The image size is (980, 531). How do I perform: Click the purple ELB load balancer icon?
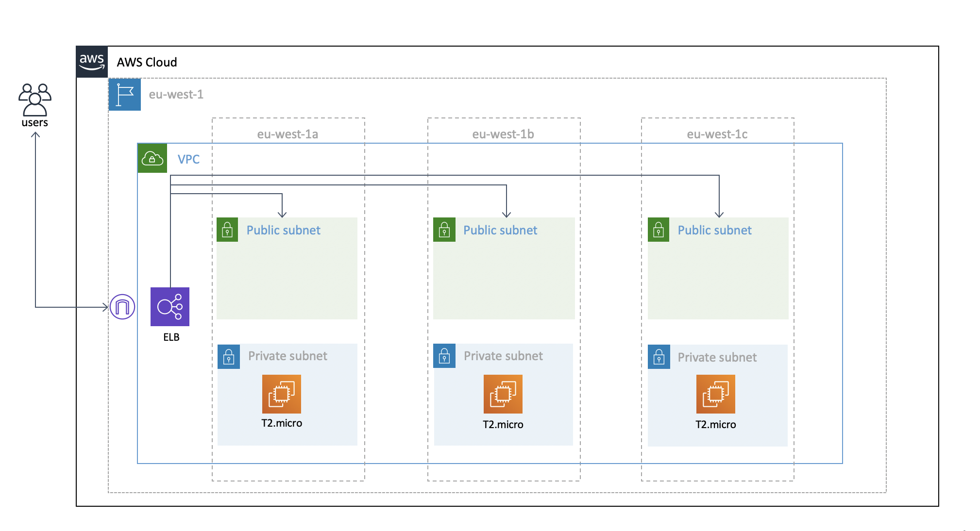170,307
